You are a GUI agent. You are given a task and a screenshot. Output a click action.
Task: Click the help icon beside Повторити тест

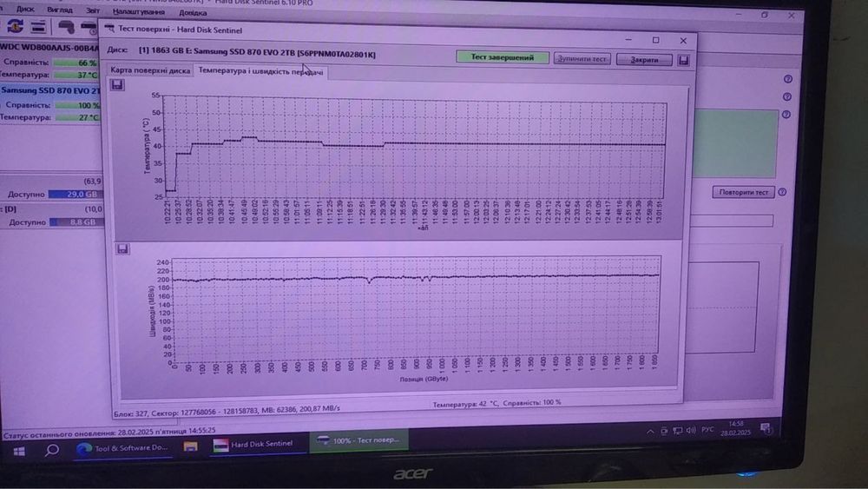tap(782, 192)
